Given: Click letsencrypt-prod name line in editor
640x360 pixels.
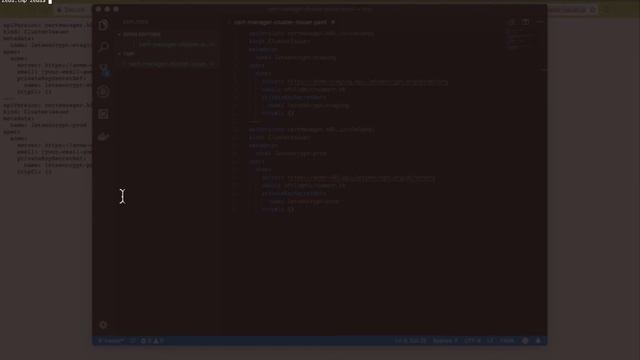Looking at the screenshot, I should click(291, 154).
